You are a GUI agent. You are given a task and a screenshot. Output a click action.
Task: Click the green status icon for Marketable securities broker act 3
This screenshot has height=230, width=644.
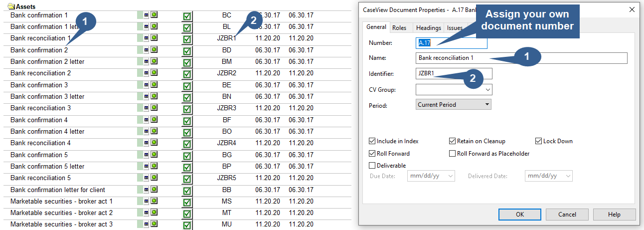point(154,224)
